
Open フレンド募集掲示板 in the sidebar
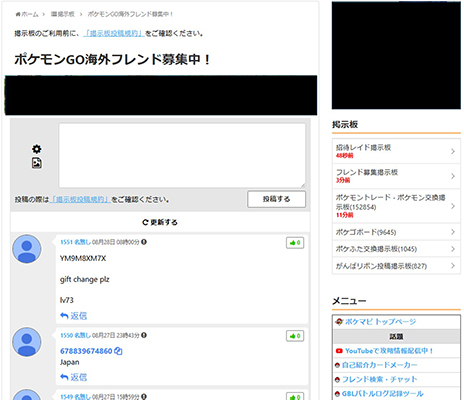(396, 176)
